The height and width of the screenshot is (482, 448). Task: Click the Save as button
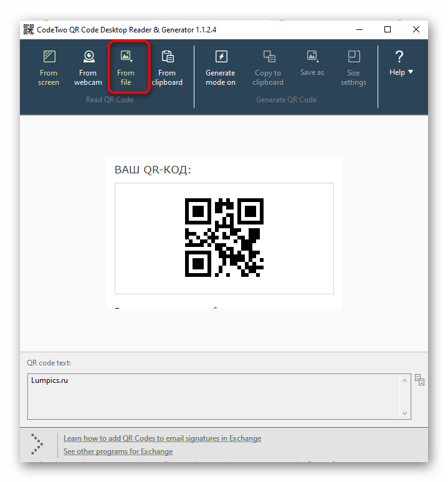click(x=312, y=64)
